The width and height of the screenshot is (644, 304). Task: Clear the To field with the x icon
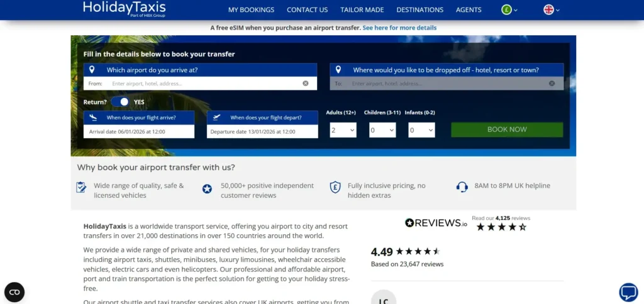pos(552,84)
